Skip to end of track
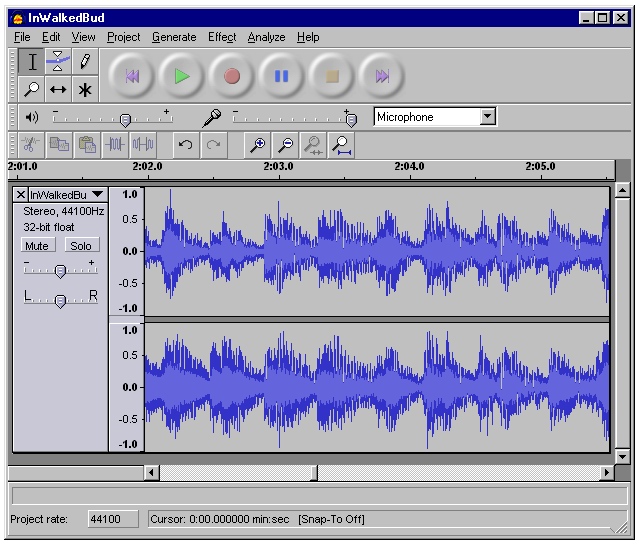 (x=382, y=76)
